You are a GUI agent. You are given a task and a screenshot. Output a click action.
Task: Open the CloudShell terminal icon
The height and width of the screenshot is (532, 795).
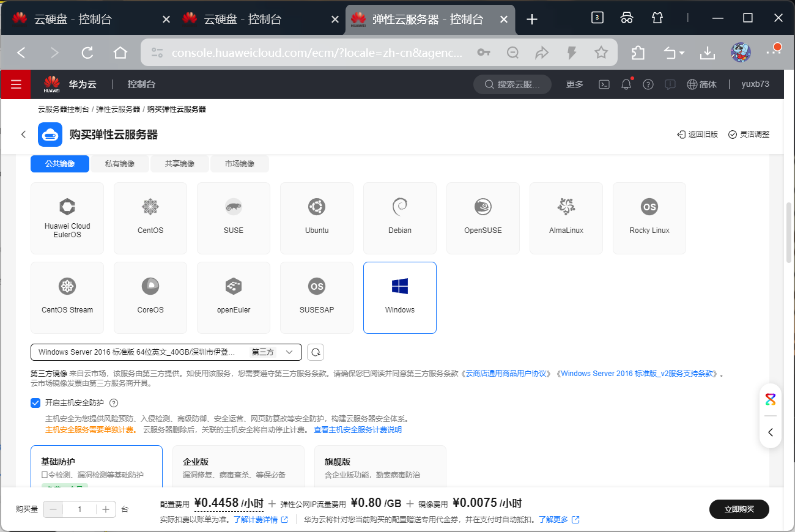[x=604, y=84]
